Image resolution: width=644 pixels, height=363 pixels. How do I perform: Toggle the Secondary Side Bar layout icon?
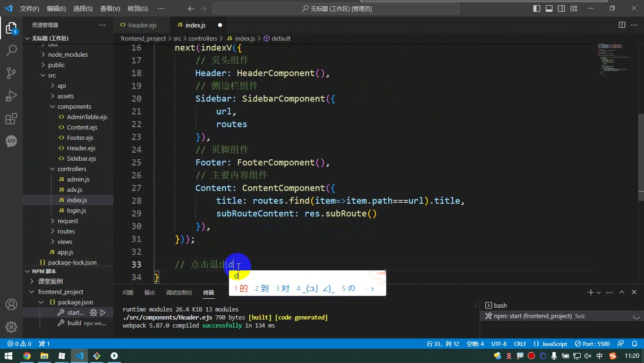[561, 9]
